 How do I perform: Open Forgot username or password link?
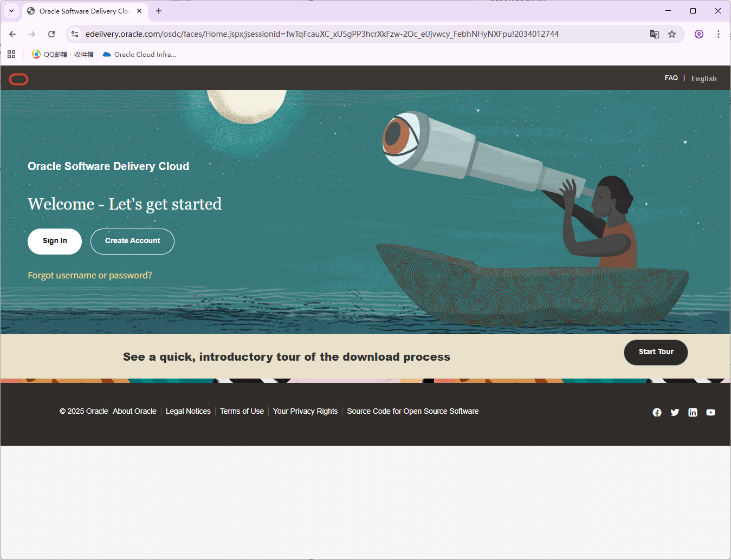click(x=90, y=276)
